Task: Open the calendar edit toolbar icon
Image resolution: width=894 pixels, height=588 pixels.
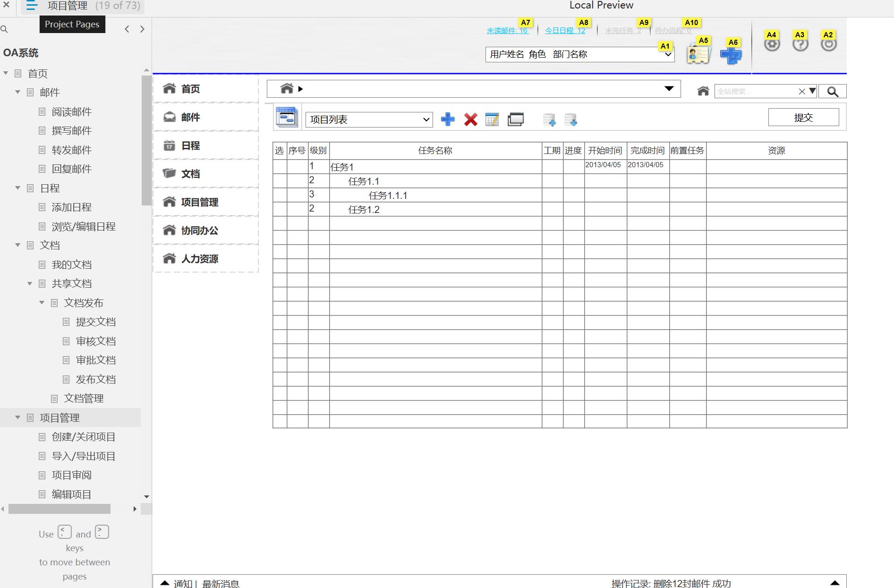Action: 492,119
